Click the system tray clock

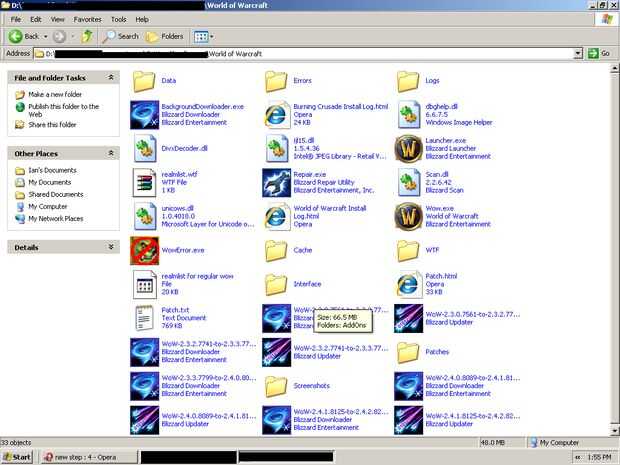pyautogui.click(x=599, y=457)
